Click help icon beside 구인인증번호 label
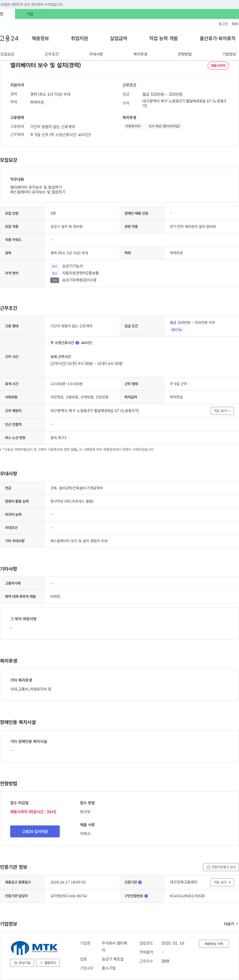Viewport: 239px width, 980px height. tap(146, 896)
